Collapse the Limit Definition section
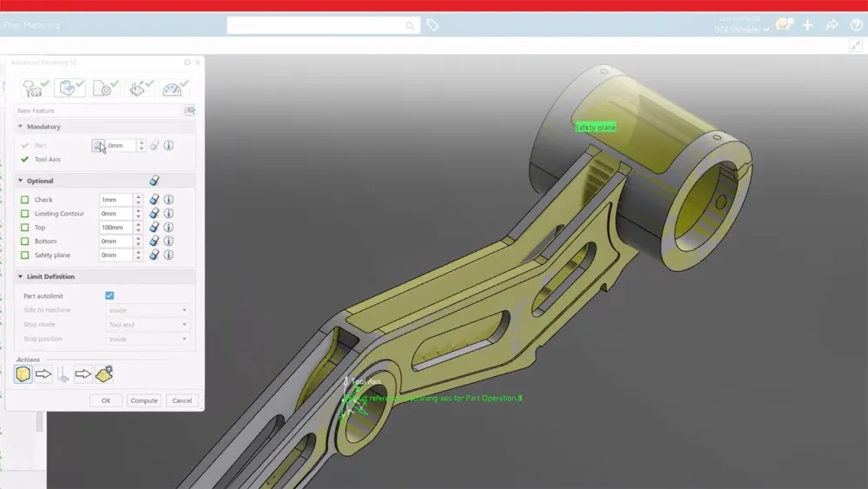This screenshot has height=489, width=868. pos(21,277)
